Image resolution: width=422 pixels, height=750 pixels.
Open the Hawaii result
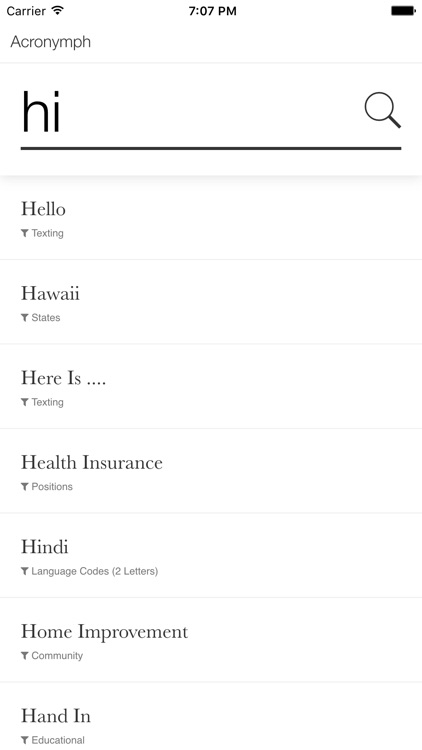click(211, 302)
